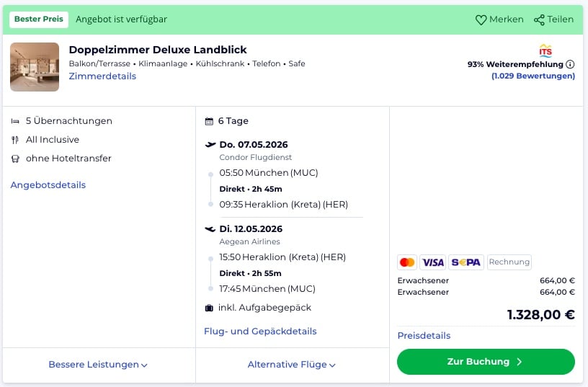Viewport: 588px width, 387px height.
Task: Open the Preisdetails link
Action: pos(424,336)
